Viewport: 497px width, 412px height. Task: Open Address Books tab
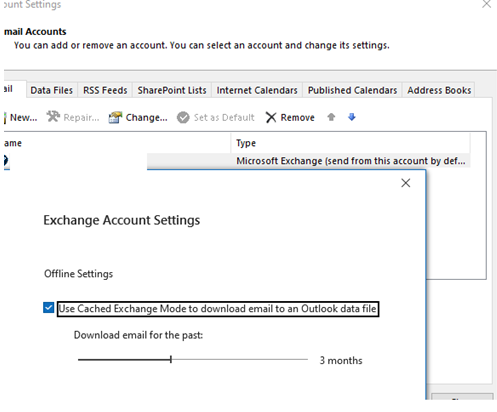coord(439,90)
